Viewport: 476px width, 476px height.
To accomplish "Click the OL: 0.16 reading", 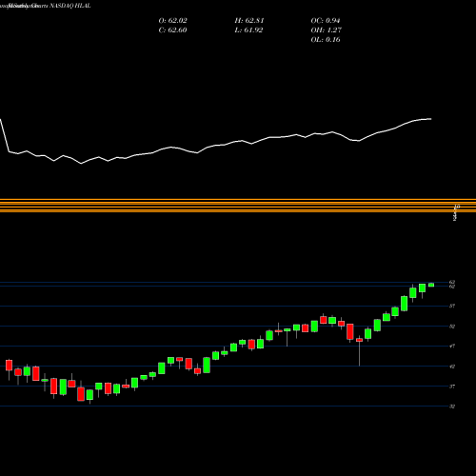I will pos(326,40).
